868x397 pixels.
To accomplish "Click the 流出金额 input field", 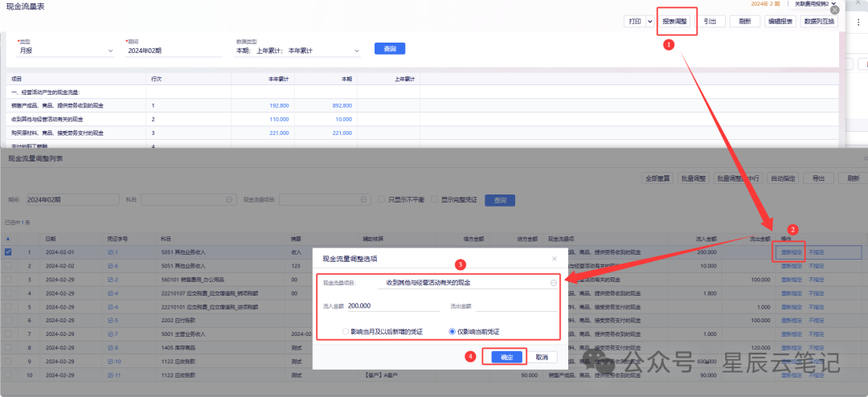I will point(514,306).
